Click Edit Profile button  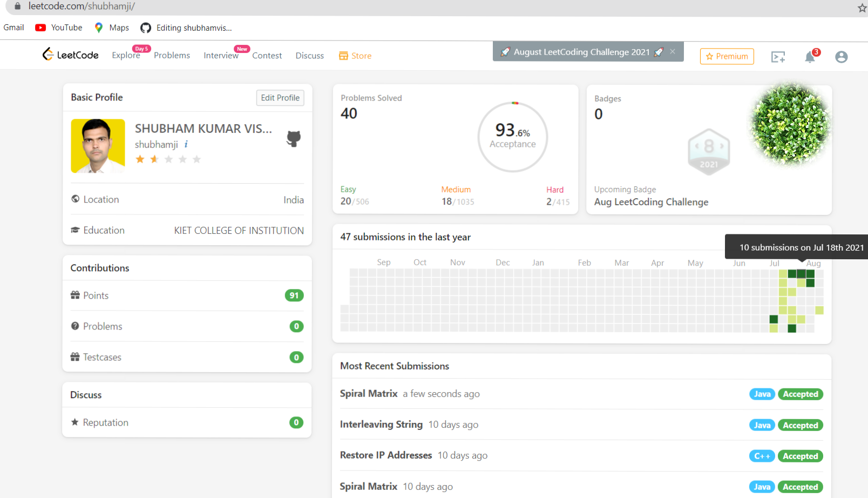coord(280,98)
